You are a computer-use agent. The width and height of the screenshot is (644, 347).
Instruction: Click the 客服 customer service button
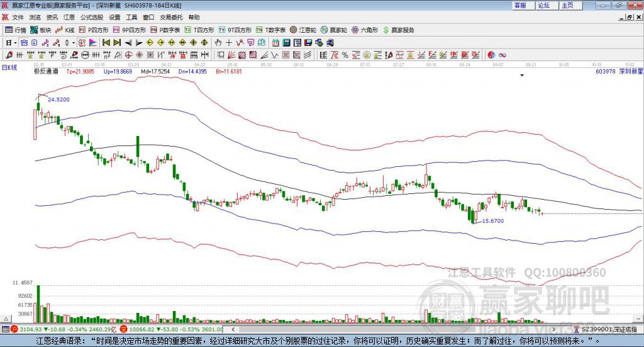pos(523,5)
